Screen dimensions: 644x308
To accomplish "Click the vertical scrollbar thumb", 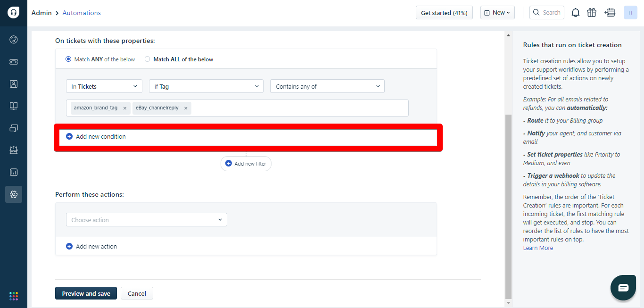I will click(508, 206).
